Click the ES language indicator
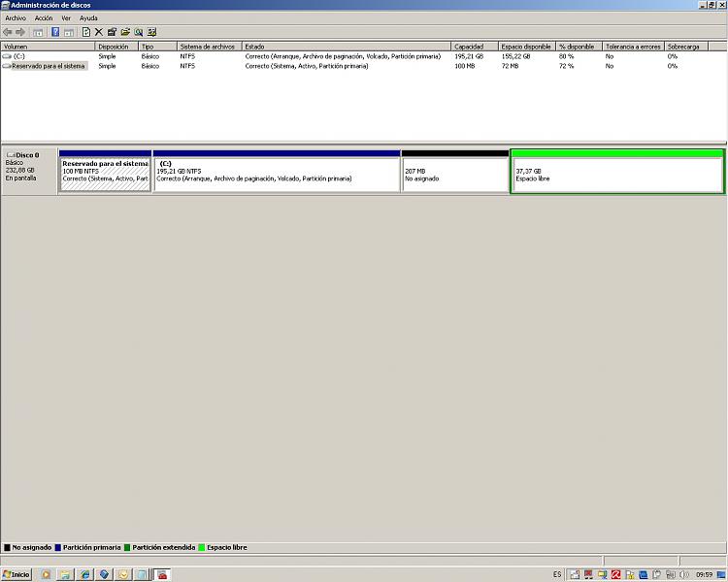 pyautogui.click(x=557, y=574)
